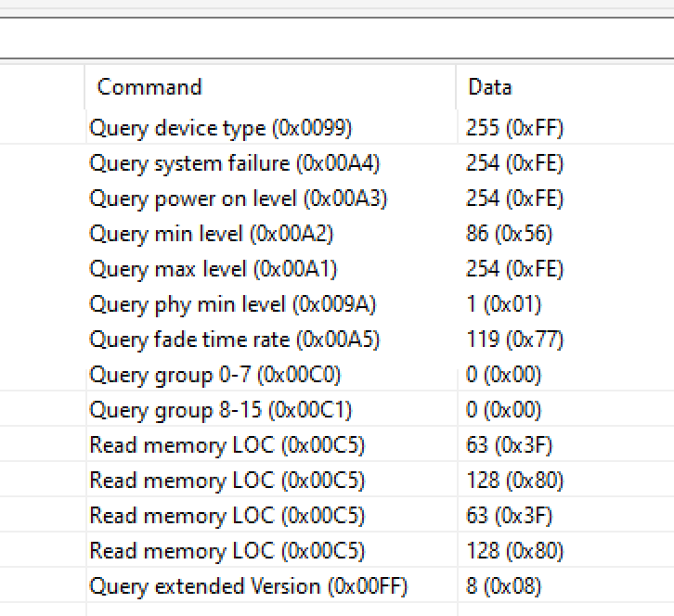674x616 pixels.
Task: Click the Command column header
Action: pos(149,87)
